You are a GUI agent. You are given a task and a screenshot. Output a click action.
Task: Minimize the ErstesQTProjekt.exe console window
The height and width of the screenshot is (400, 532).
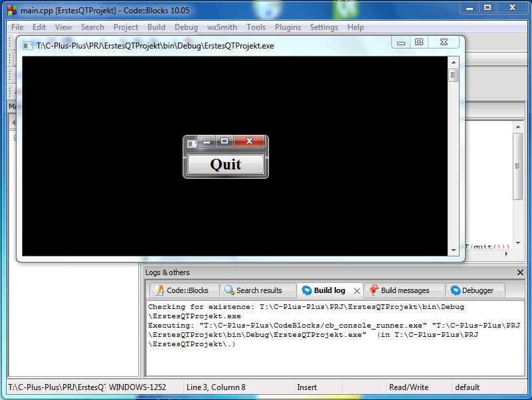(x=401, y=43)
